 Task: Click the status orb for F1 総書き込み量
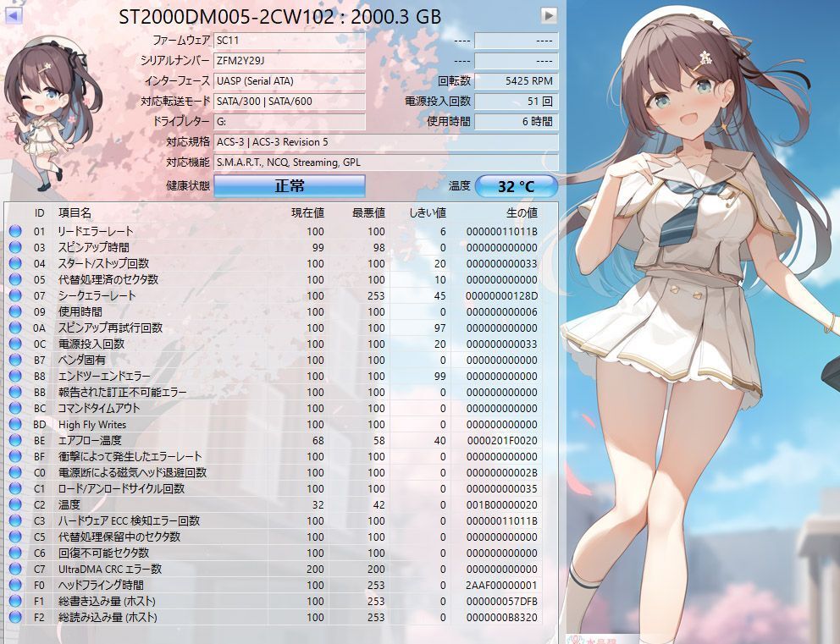click(x=15, y=601)
